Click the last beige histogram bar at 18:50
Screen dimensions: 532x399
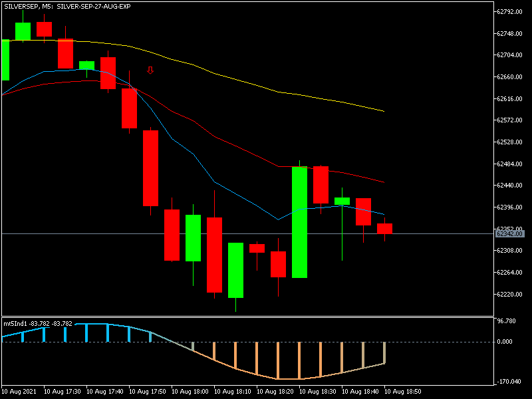(385, 353)
